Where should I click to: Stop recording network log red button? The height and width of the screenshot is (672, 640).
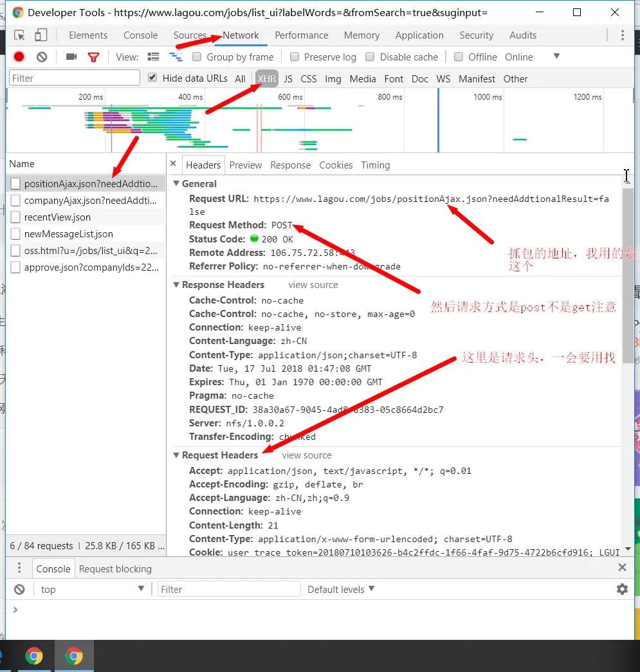click(x=19, y=57)
